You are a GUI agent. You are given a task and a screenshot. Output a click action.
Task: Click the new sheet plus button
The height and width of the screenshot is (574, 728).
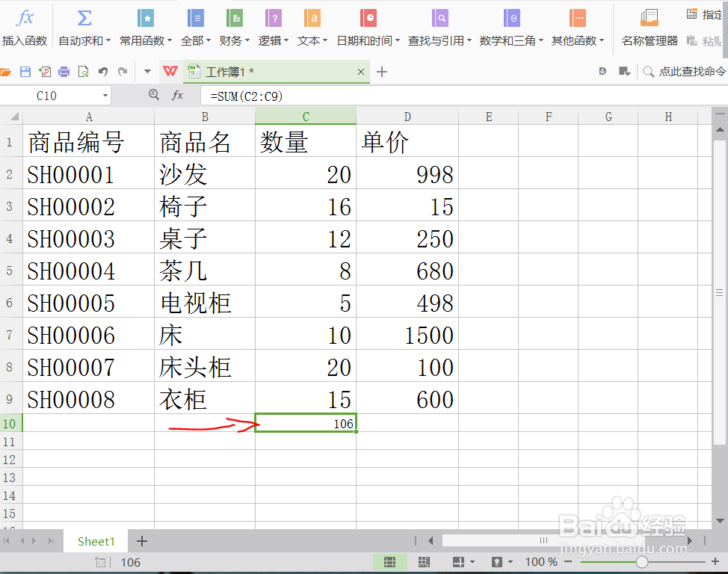click(141, 540)
